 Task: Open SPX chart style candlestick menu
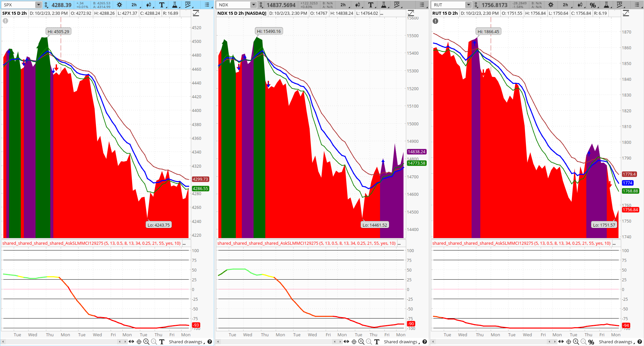point(149,5)
